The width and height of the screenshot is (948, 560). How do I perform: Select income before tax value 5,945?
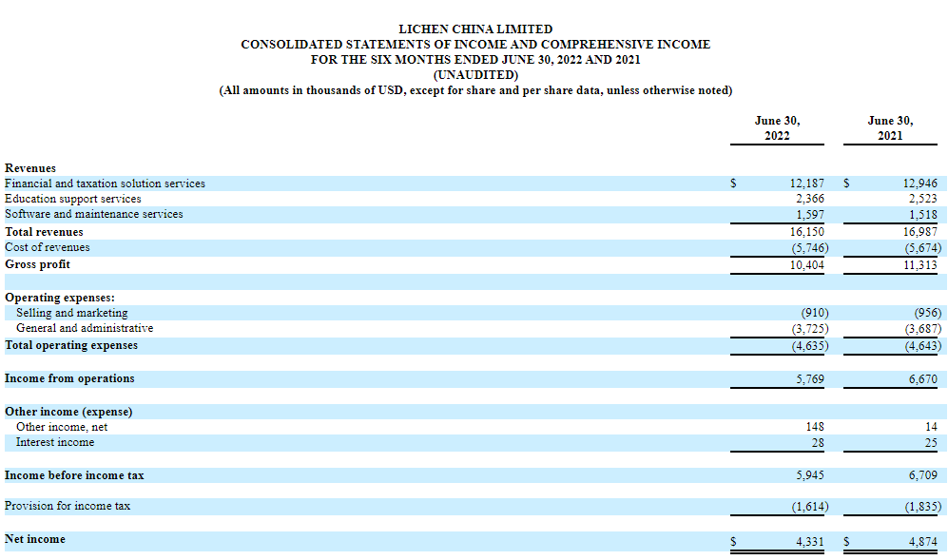pos(809,475)
